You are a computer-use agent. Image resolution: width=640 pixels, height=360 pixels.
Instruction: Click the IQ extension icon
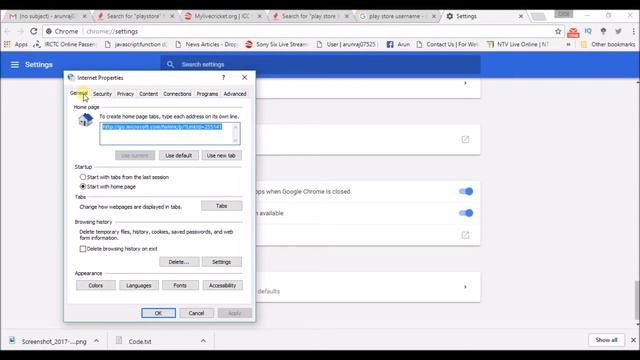[588, 31]
